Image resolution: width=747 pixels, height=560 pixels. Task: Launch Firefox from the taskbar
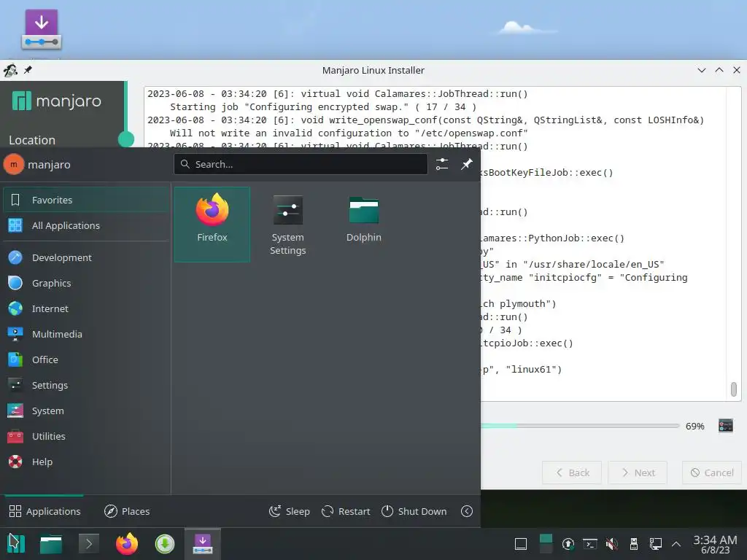point(127,544)
